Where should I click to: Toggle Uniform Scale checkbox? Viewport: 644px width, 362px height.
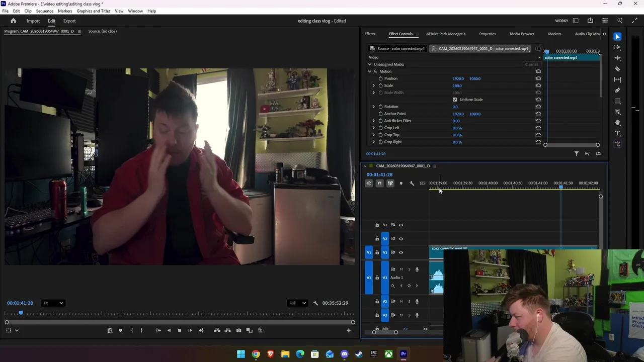pyautogui.click(x=455, y=100)
